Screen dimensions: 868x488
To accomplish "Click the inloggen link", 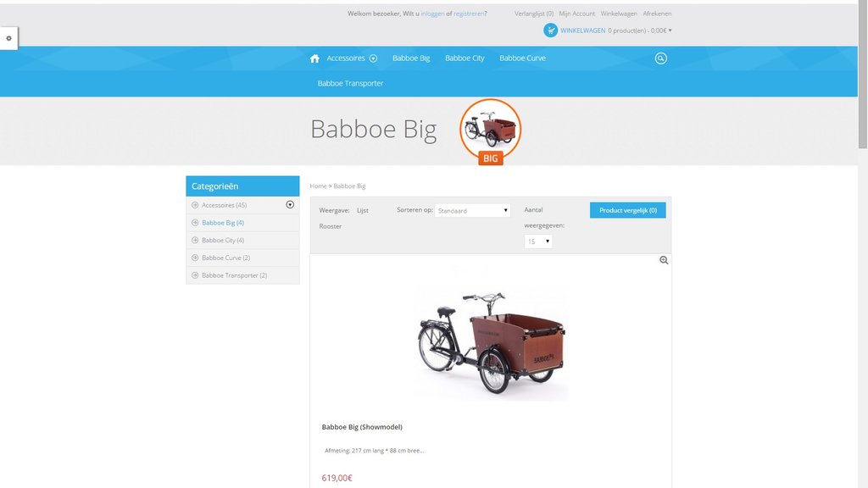I will 432,14.
